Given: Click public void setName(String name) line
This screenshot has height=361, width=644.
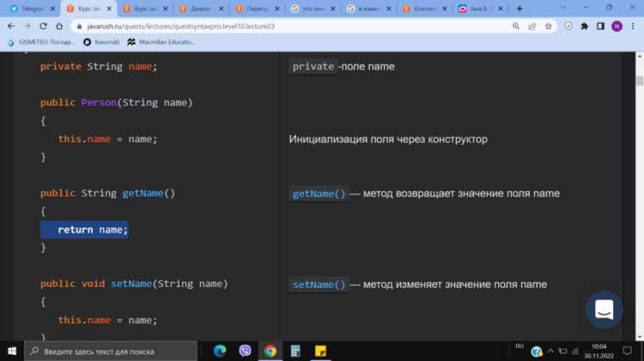Looking at the screenshot, I should pyautogui.click(x=134, y=284).
